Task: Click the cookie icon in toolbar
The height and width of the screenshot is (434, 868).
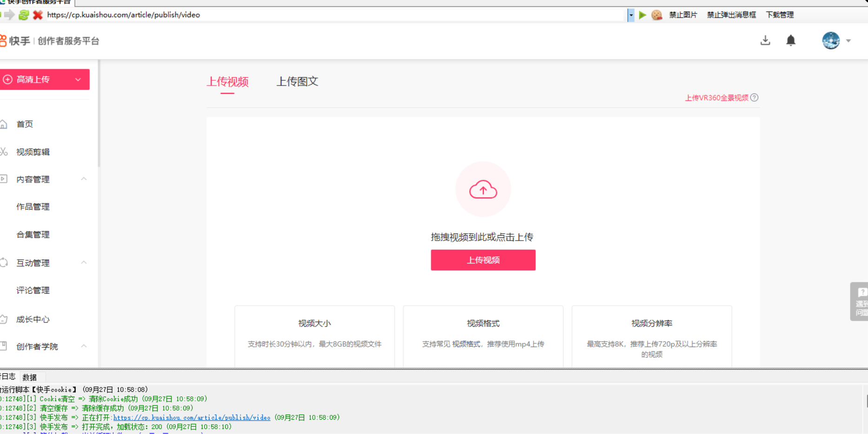Action: point(656,15)
